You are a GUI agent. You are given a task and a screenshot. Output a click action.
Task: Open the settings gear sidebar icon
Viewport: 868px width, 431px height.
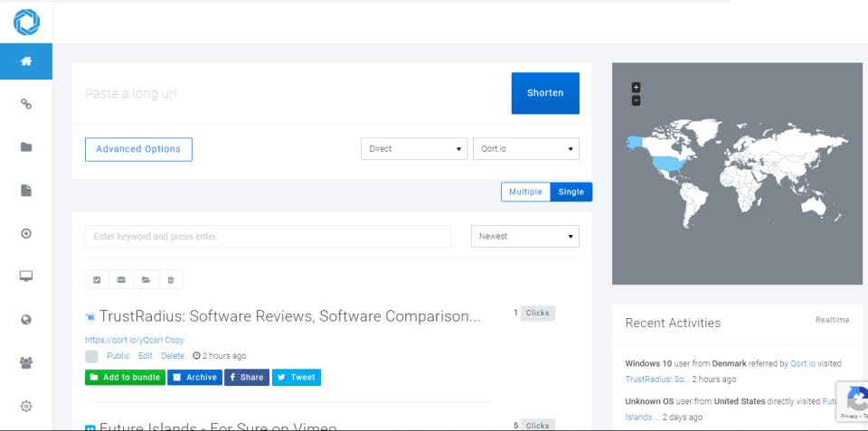26,406
